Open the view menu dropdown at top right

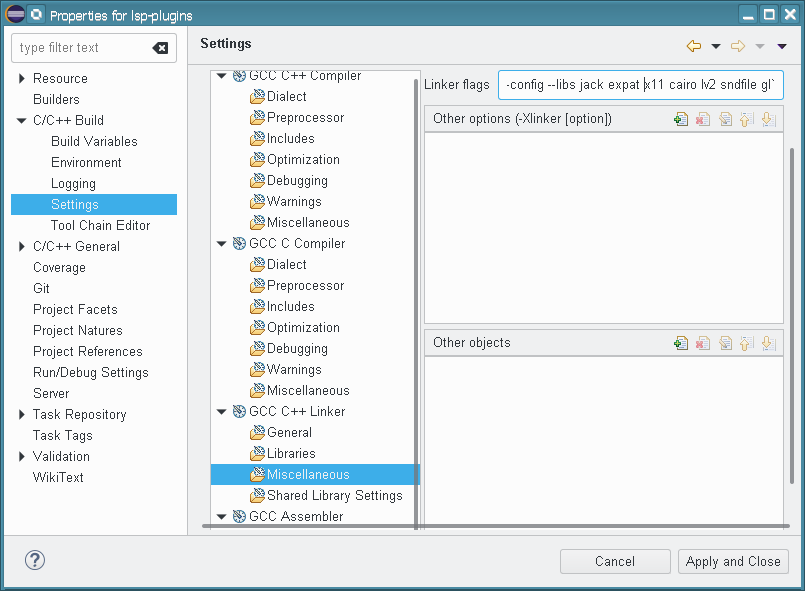tap(782, 46)
